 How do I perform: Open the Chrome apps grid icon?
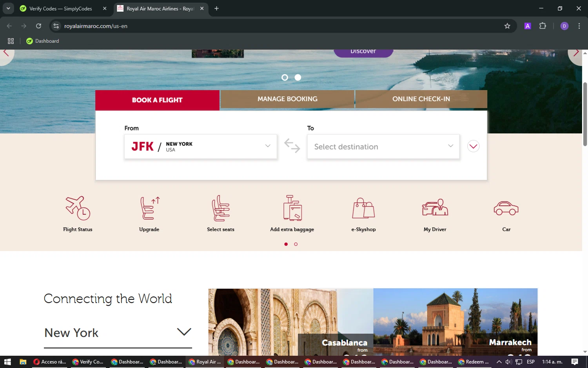(11, 41)
